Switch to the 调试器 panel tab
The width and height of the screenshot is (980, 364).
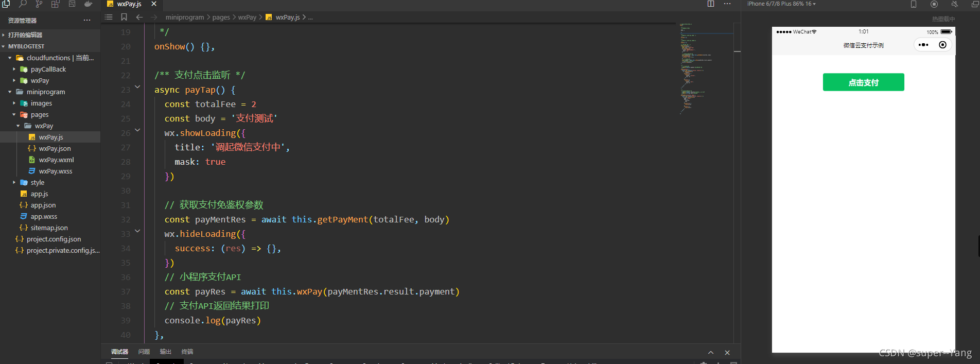[119, 352]
